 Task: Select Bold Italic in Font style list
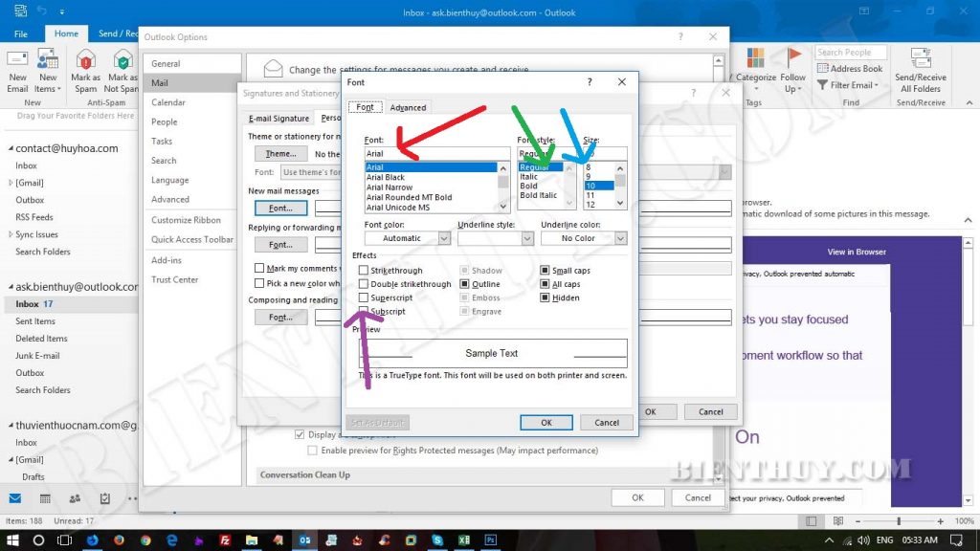(538, 195)
